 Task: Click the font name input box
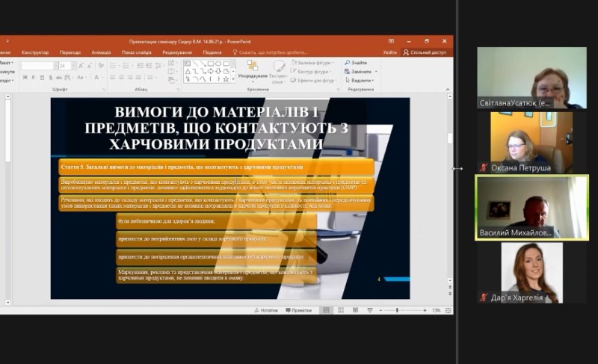coord(37,66)
